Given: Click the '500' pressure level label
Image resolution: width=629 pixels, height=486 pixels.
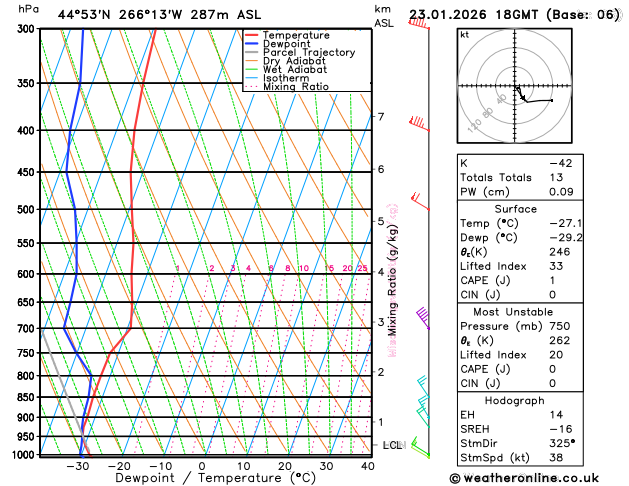Looking at the screenshot, I should pos(28,210).
